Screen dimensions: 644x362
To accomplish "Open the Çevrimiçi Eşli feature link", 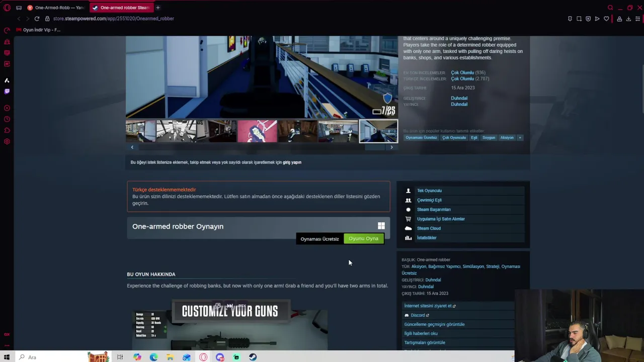I will tap(429, 200).
